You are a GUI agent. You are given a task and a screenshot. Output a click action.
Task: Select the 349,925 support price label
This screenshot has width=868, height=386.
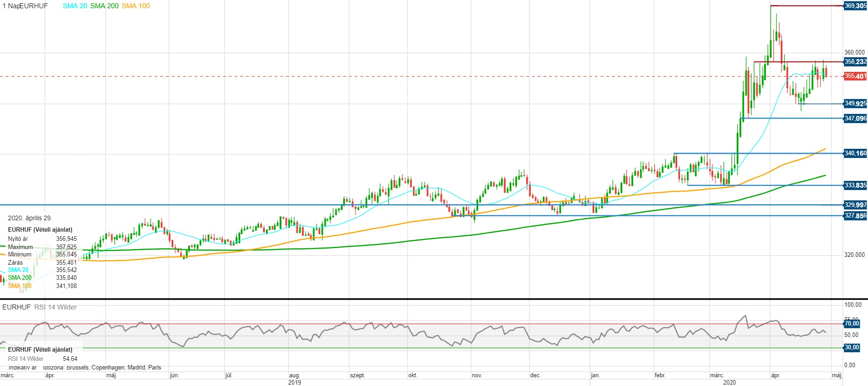click(855, 103)
